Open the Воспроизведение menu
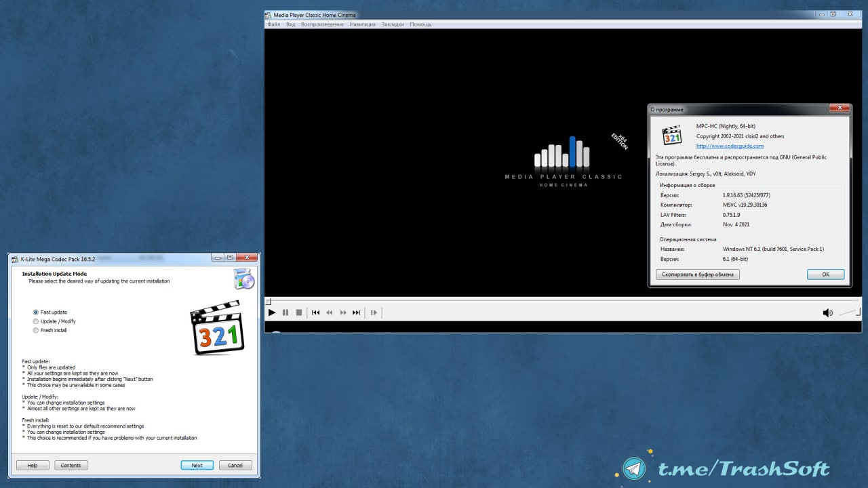Image resolution: width=868 pixels, height=488 pixels. (x=322, y=24)
